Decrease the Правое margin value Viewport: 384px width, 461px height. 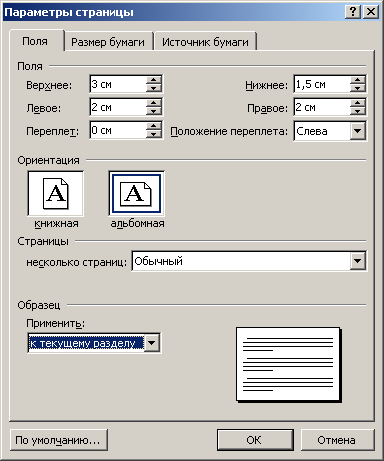click(x=358, y=111)
